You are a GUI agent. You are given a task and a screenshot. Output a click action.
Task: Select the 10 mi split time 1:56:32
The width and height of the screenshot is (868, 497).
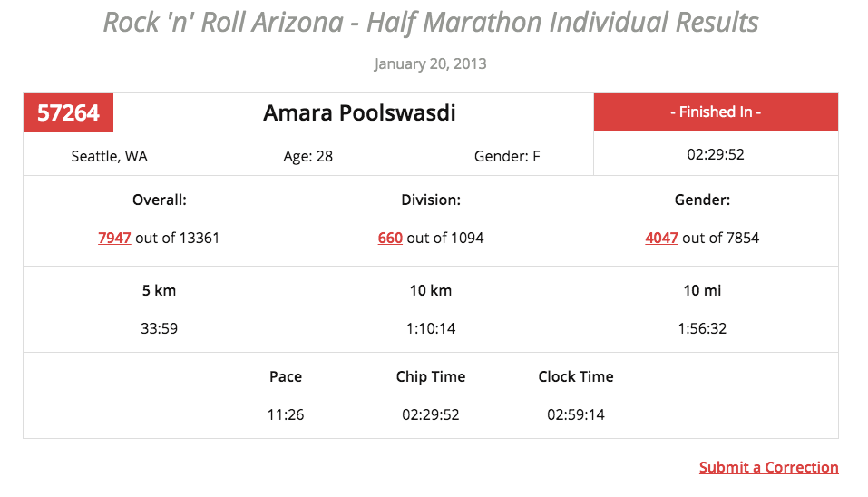point(702,328)
